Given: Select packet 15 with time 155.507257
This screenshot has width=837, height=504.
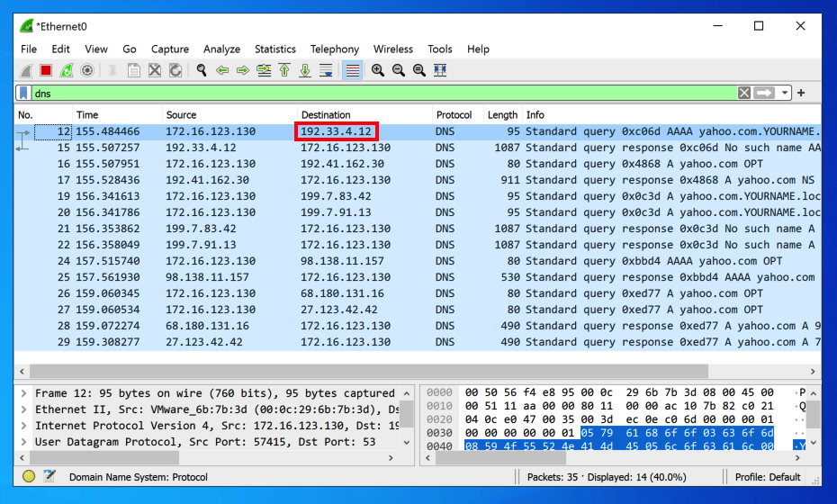Looking at the screenshot, I should (x=418, y=148).
